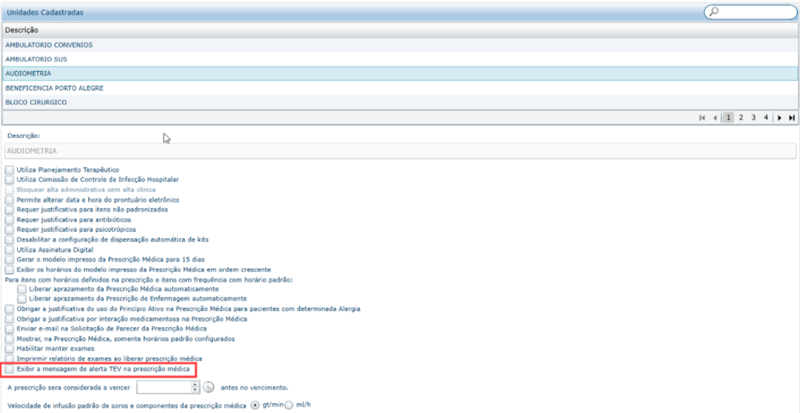Select ml/h infusion speed radio
Viewport: 800px width, 413px height.
pyautogui.click(x=289, y=405)
